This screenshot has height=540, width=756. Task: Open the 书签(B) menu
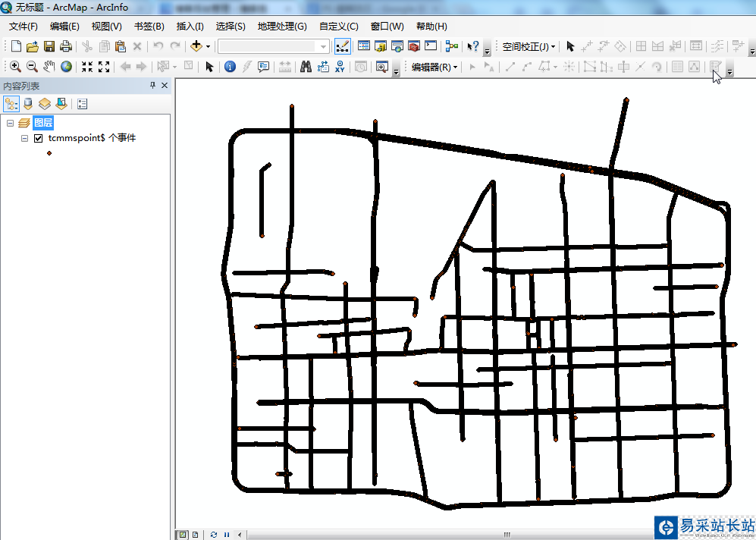pos(149,27)
